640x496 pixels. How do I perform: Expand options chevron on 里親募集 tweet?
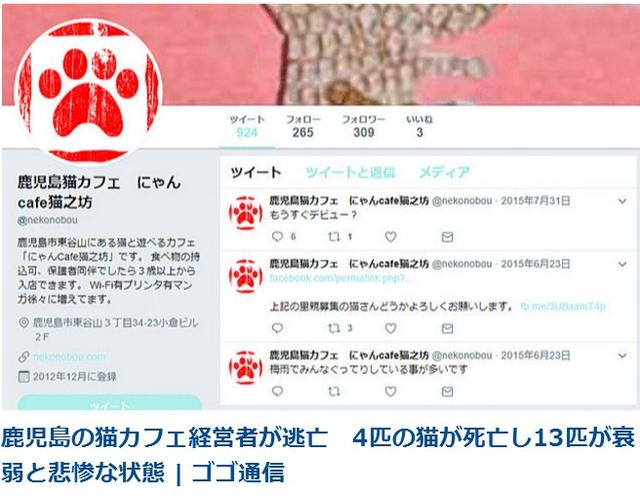622,264
